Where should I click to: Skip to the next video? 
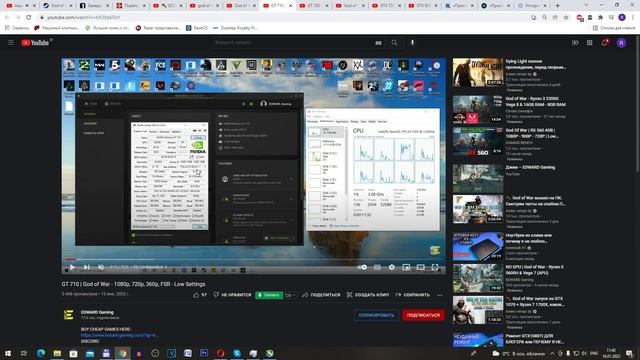click(87, 267)
